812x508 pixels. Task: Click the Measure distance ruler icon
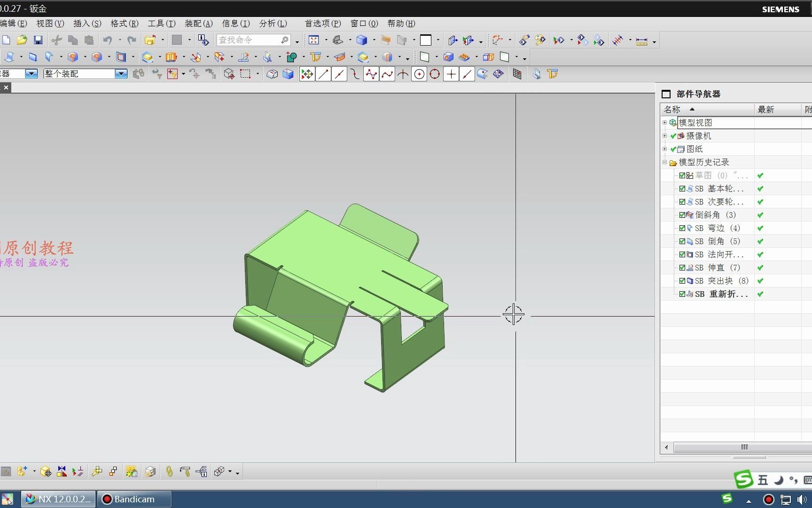pyautogui.click(x=641, y=41)
